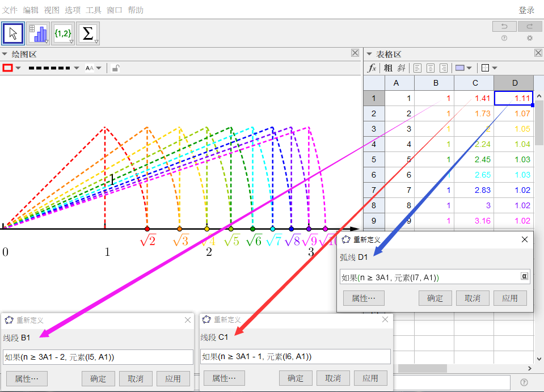Open 属性 in the 弧线 D1 dialog
544x392 pixels.
point(364,298)
